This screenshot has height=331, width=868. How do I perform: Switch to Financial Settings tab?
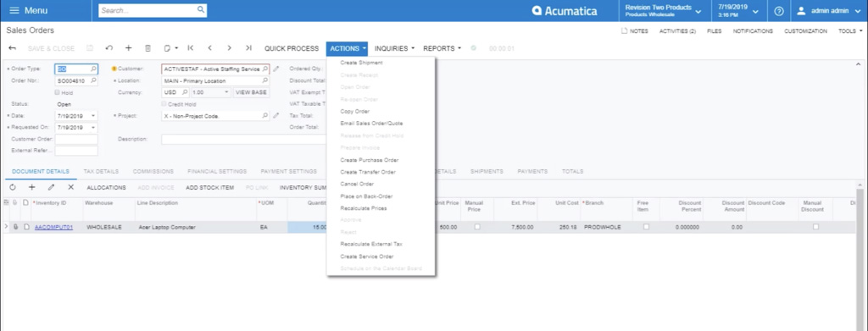coord(217,171)
